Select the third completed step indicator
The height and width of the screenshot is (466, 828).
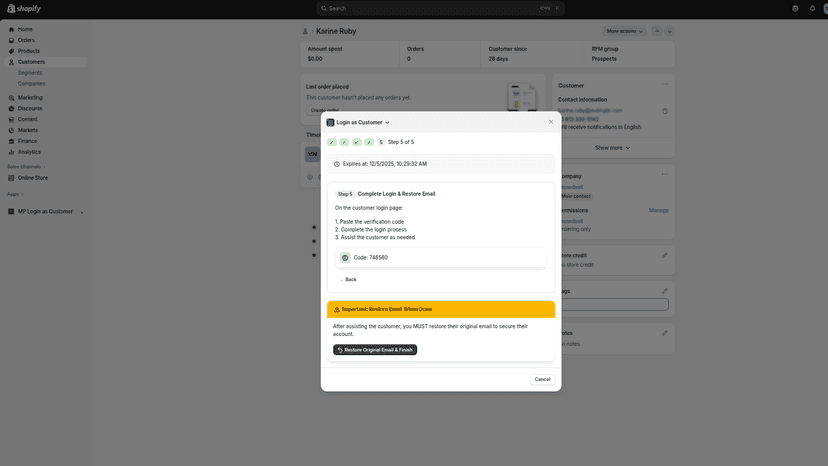pos(356,142)
